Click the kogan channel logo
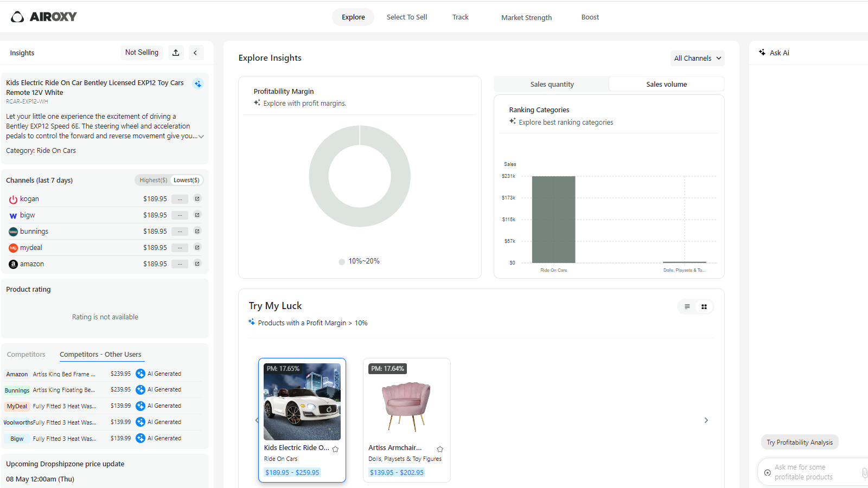This screenshot has width=868, height=488. click(x=13, y=200)
